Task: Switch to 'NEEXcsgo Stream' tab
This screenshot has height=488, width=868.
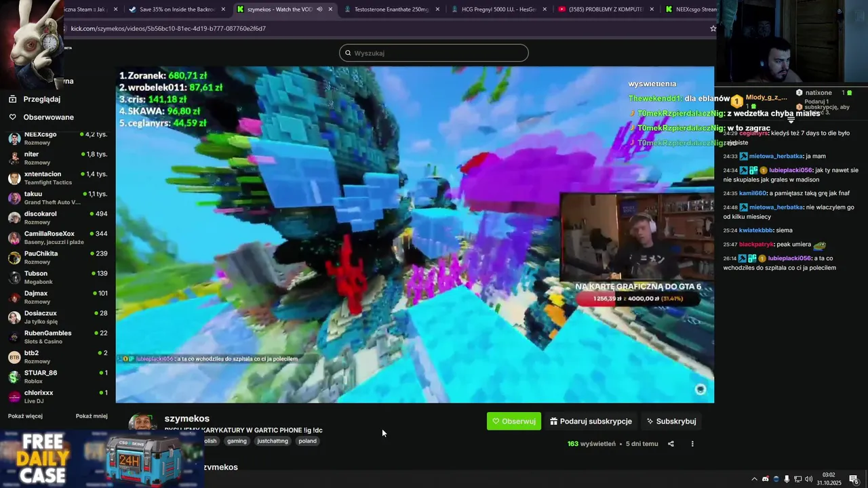Action: 690,9
